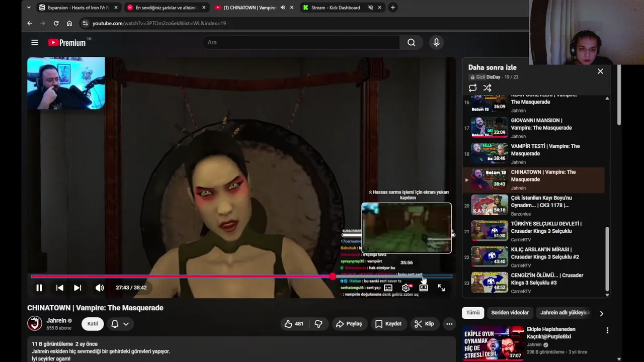Open the YouTube guide hamburger menu
This screenshot has height=362, width=644.
pos(35,43)
